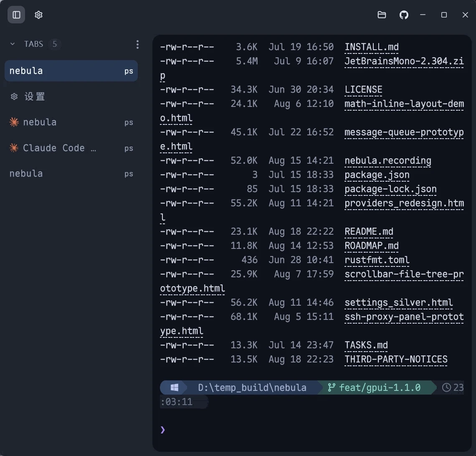The image size is (476, 456).
Task: Click the wrapped text e.html
Action: [x=176, y=147]
